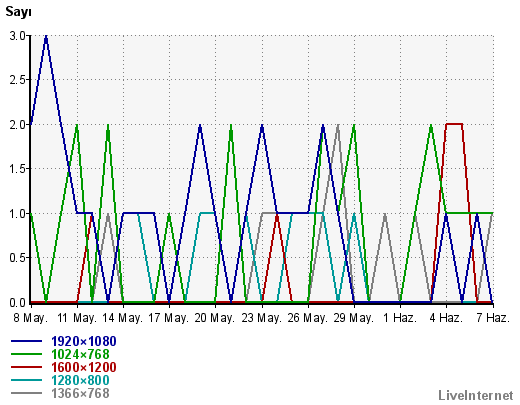This screenshot has height=405, width=520.
Task: Click the 8 May. date label
Action: point(31,318)
